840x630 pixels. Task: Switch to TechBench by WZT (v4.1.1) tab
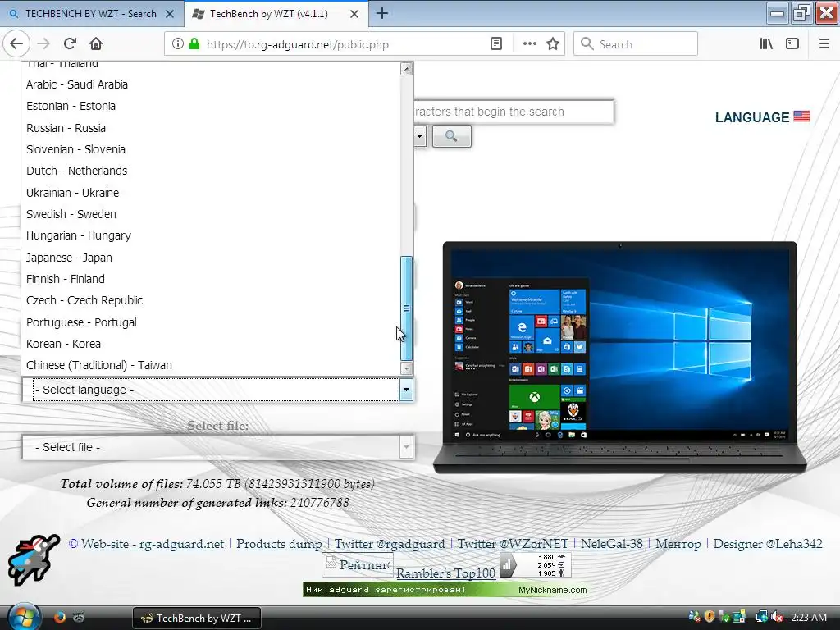point(269,14)
